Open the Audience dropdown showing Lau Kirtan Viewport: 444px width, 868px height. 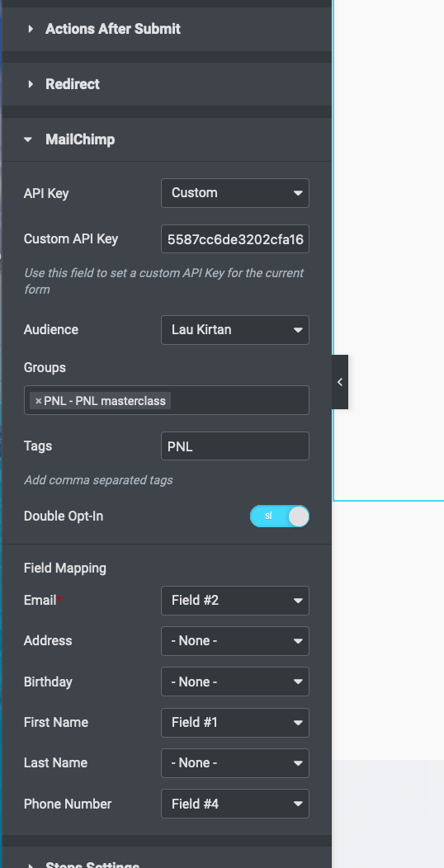tap(234, 330)
